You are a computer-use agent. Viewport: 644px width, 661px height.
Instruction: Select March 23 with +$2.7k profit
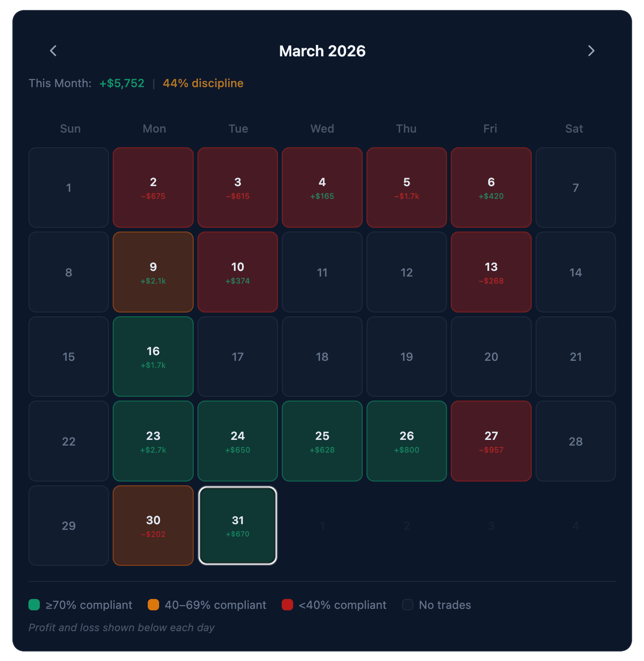(153, 441)
